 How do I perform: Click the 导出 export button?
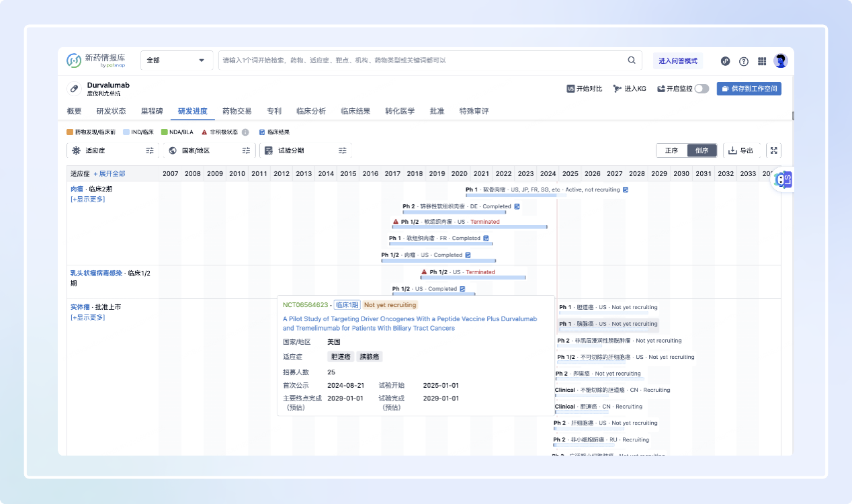tap(741, 151)
